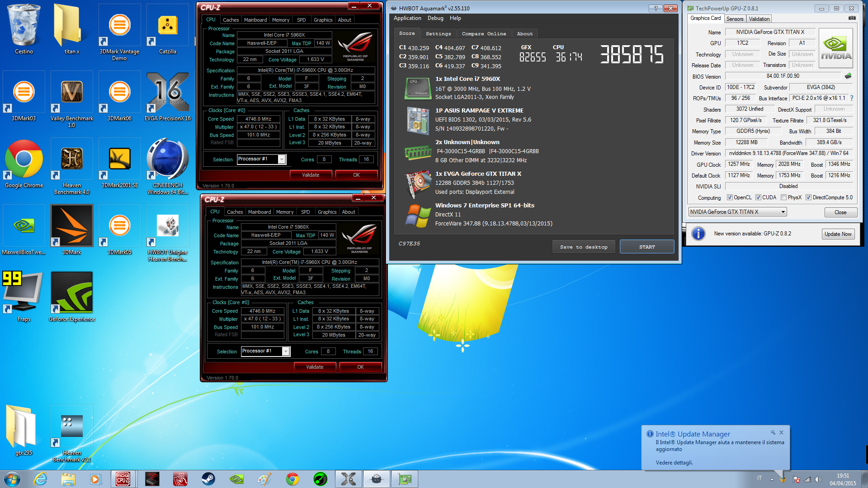Viewport: 868px width, 488px height.
Task: Click the Bus Interface question mark in GPU-Z
Action: click(x=852, y=98)
